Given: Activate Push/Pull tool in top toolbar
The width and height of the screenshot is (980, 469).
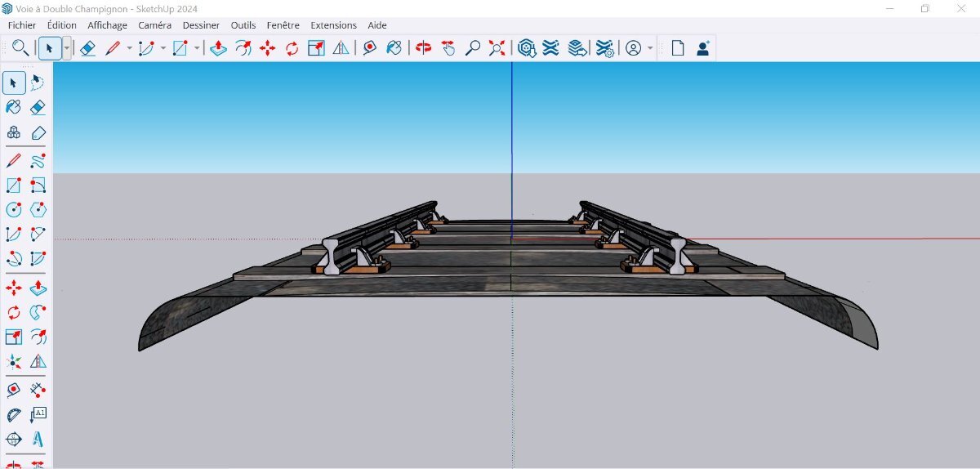Looking at the screenshot, I should pyautogui.click(x=218, y=48).
